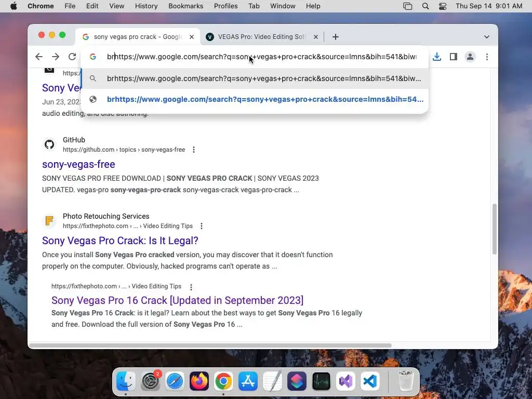Choose the blue URL suggestion with globe icon
Screen dimensions: 532x399
pyautogui.click(x=255, y=99)
